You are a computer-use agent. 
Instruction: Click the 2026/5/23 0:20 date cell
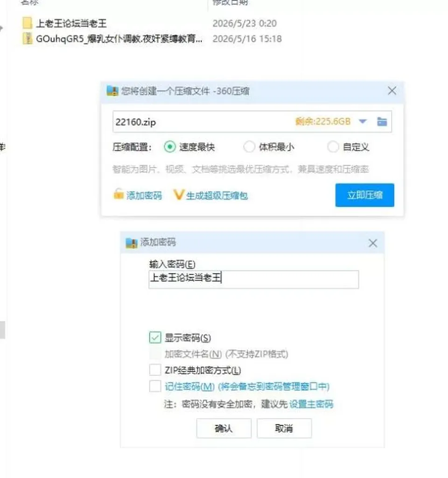(x=245, y=23)
